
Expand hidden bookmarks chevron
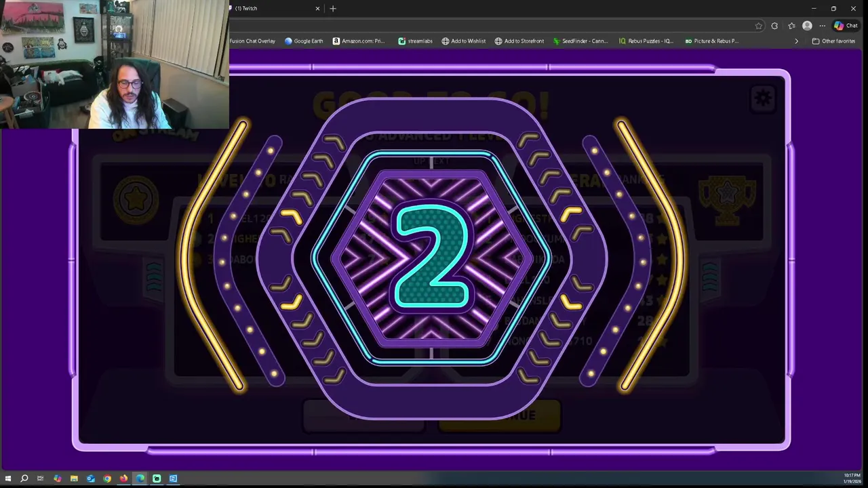pos(796,41)
